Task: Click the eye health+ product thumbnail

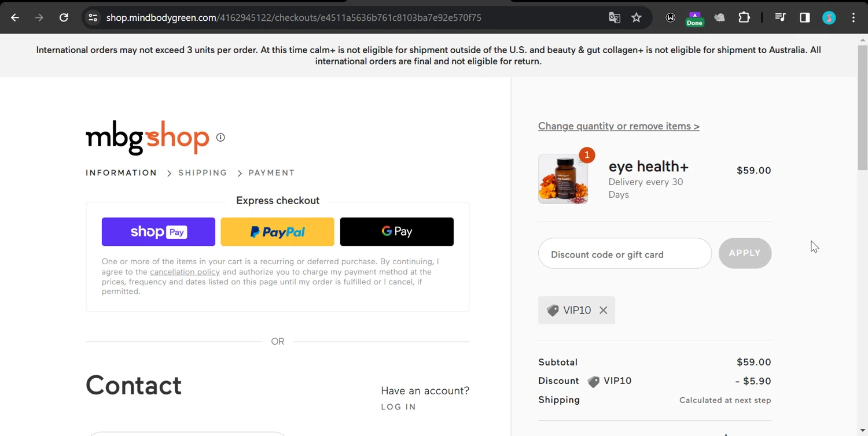Action: (x=563, y=179)
